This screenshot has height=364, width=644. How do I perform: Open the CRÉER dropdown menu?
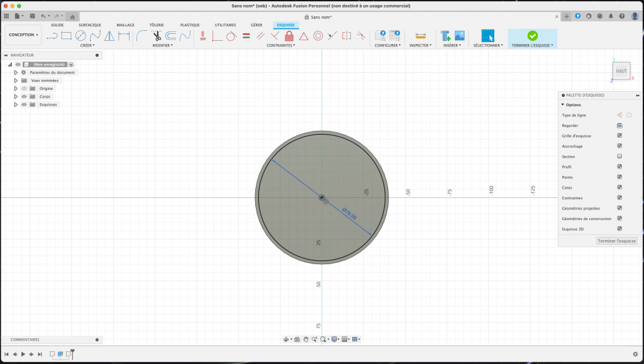click(x=87, y=45)
